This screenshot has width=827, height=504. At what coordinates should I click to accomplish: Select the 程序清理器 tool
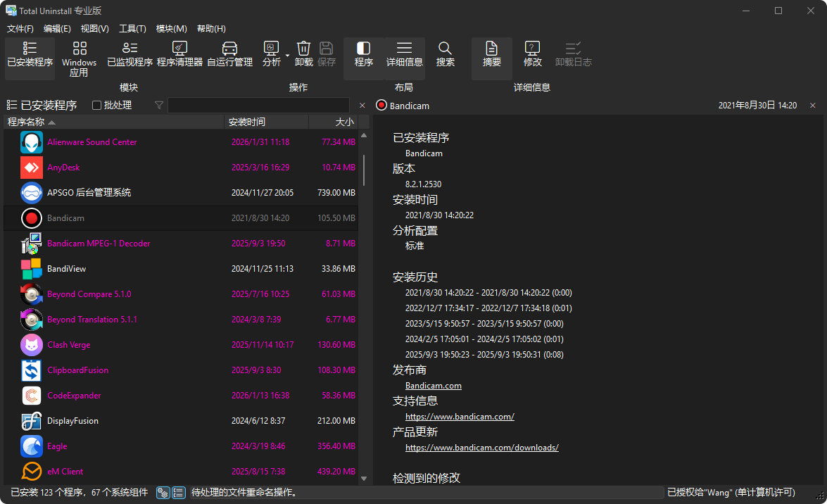click(x=180, y=56)
